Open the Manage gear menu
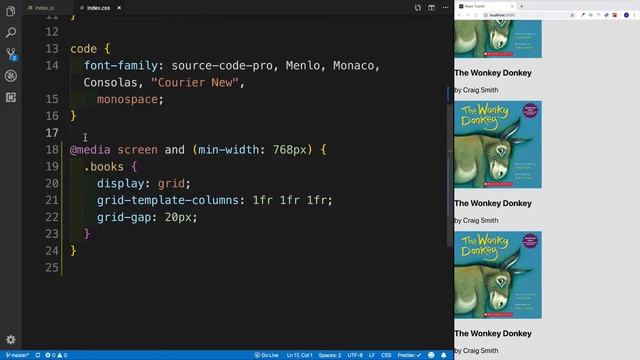Image resolution: width=640 pixels, height=360 pixels. pos(11,339)
